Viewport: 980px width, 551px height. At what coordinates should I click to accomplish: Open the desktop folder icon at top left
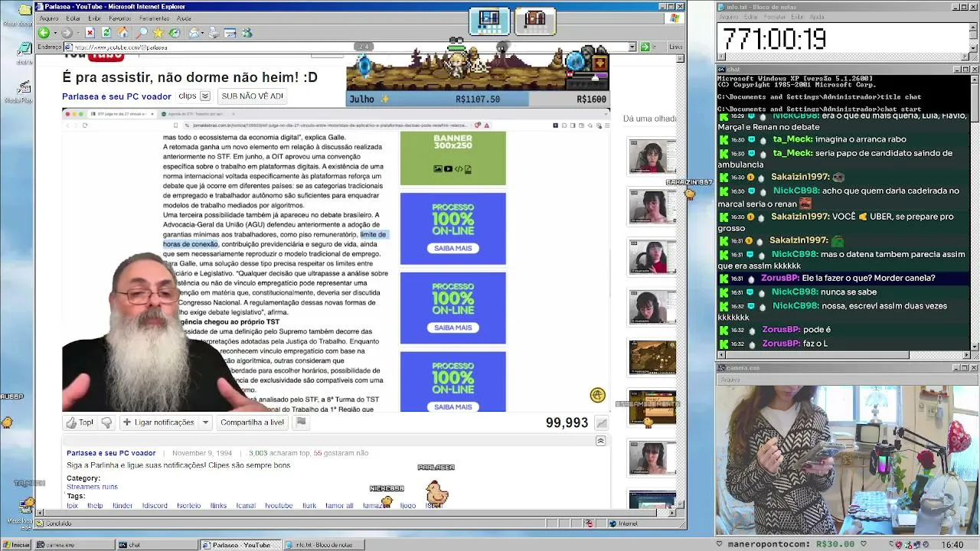tap(24, 9)
